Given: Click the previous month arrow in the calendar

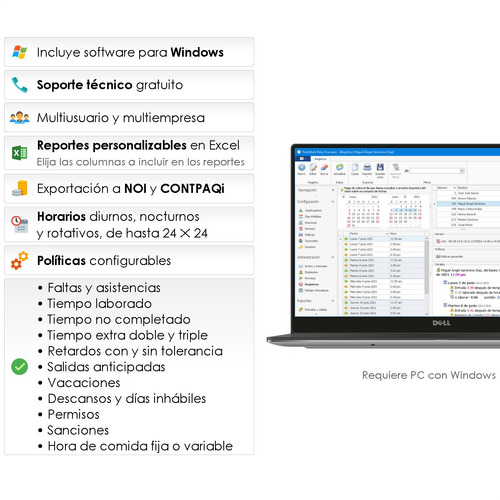Looking at the screenshot, I should (x=344, y=197).
